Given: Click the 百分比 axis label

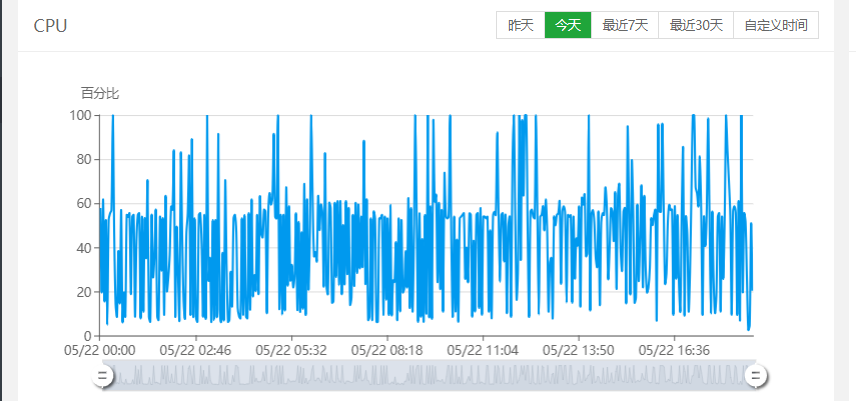Looking at the screenshot, I should tap(100, 93).
